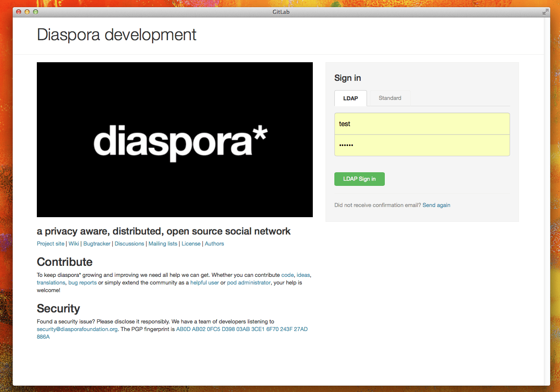Go to the Bugtracker link
This screenshot has width=560, height=392.
point(97,244)
